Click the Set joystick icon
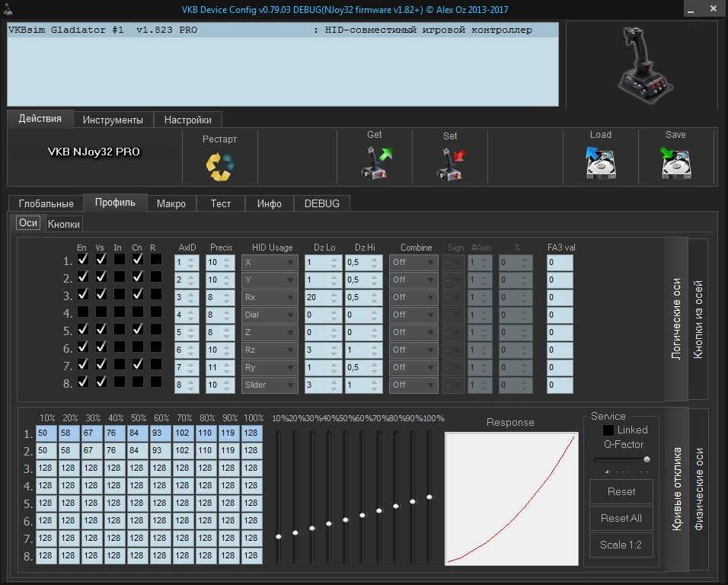The width and height of the screenshot is (728, 585). coord(452,164)
